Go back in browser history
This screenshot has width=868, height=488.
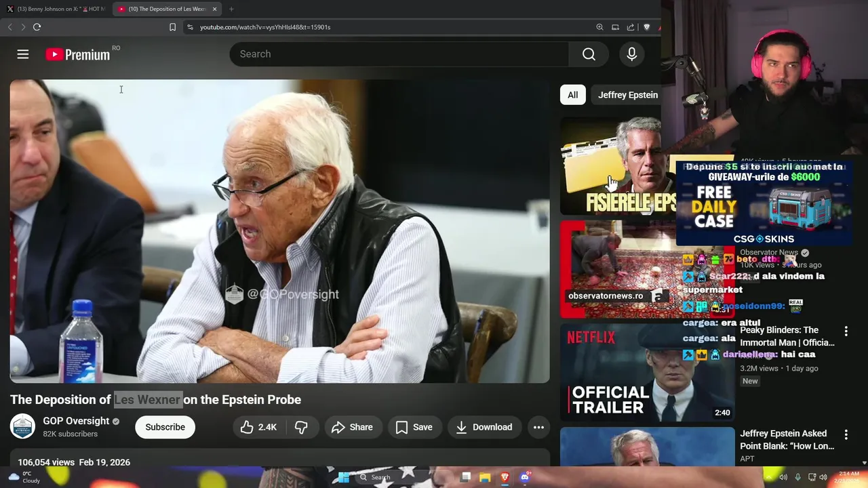coord(9,27)
